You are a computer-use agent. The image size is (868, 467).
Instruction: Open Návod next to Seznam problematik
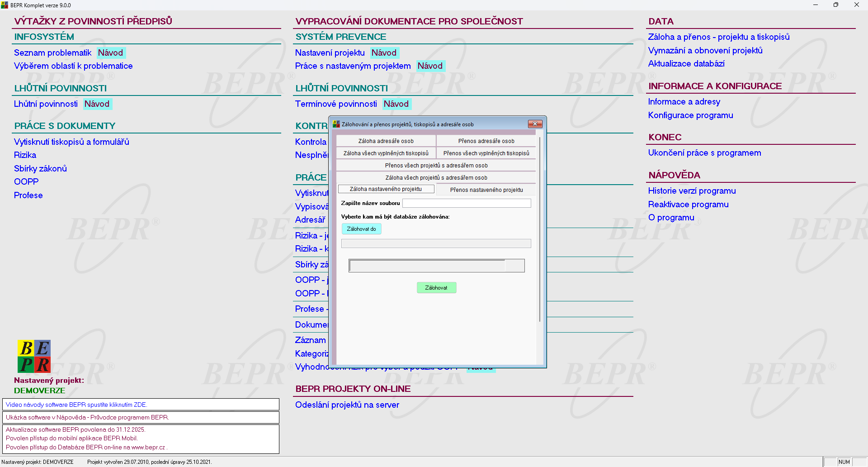(110, 53)
